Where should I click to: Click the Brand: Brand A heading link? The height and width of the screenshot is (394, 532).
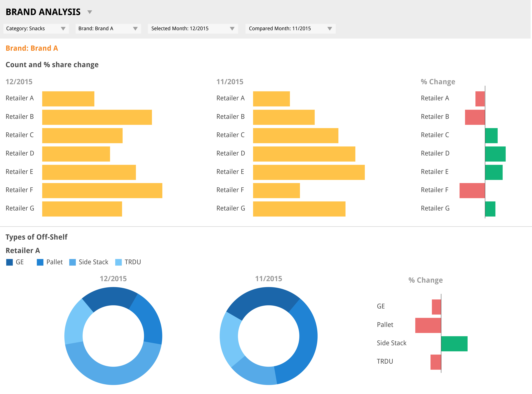[x=32, y=48]
